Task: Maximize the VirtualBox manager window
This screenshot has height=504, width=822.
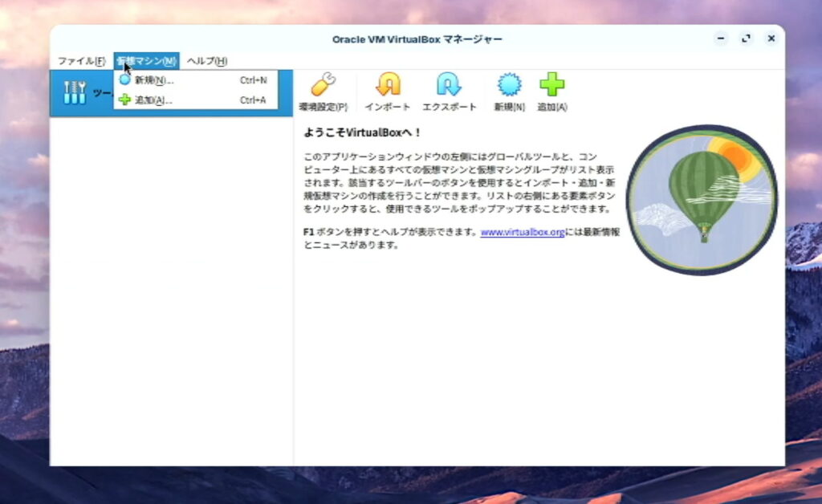Action: coord(746,39)
